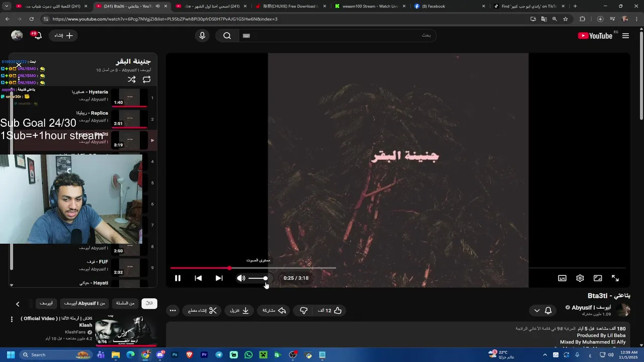The height and width of the screenshot is (362, 644).
Task: Switch to the TikTok browser tab
Action: [x=528, y=6]
